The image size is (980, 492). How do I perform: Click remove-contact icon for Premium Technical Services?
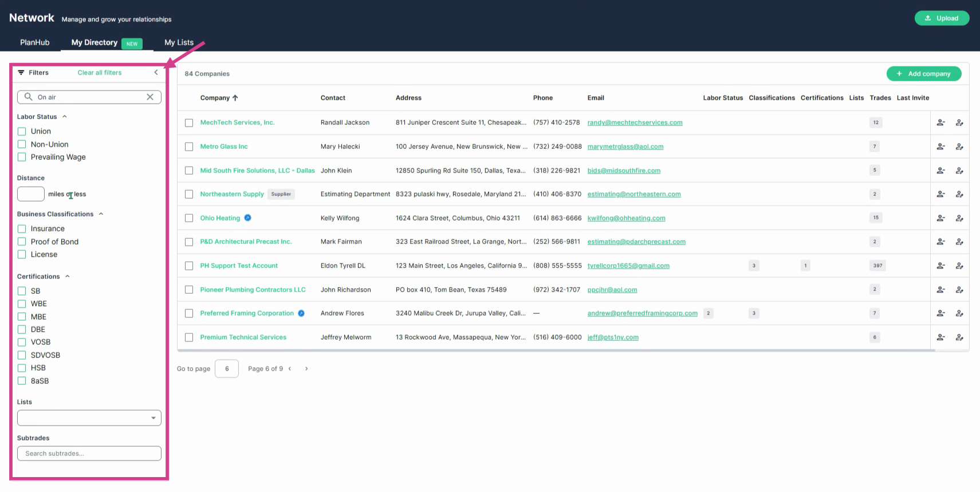[x=940, y=337]
